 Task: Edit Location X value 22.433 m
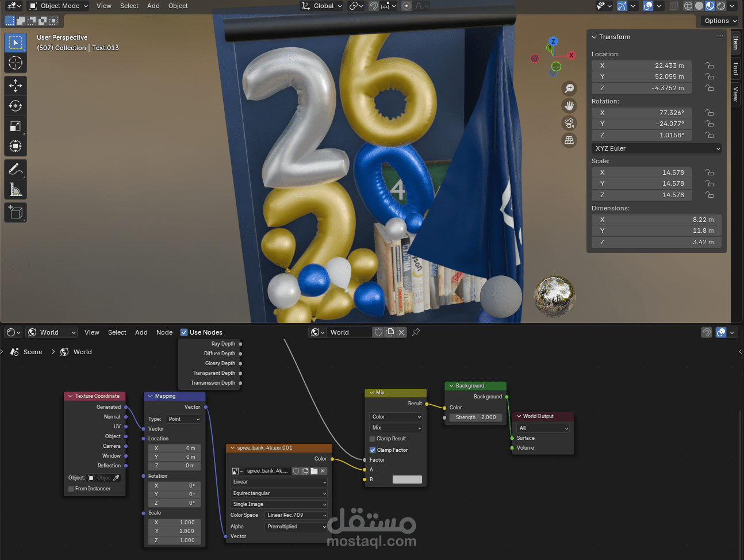[x=641, y=66]
